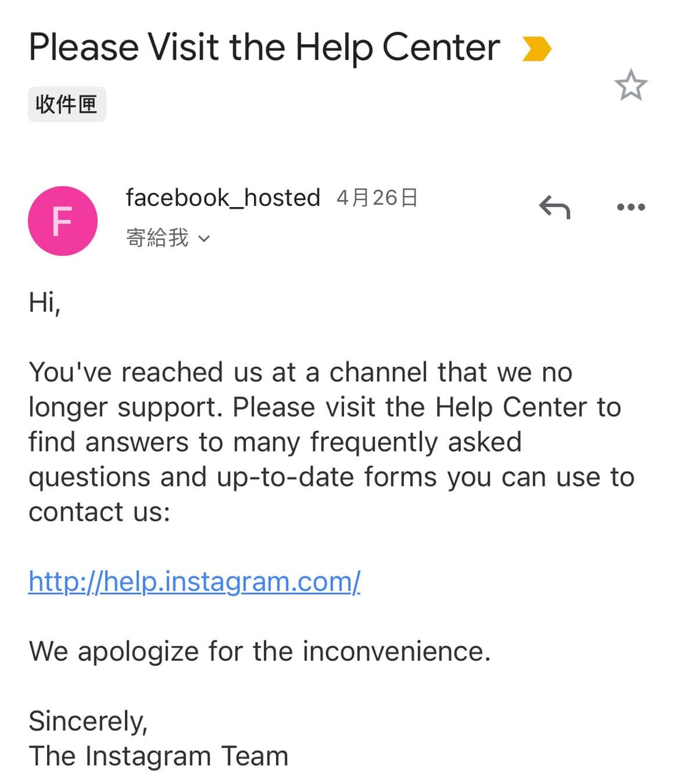680x784 pixels.
Task: Expand recipient details via chevron arrow
Action: pyautogui.click(x=204, y=239)
